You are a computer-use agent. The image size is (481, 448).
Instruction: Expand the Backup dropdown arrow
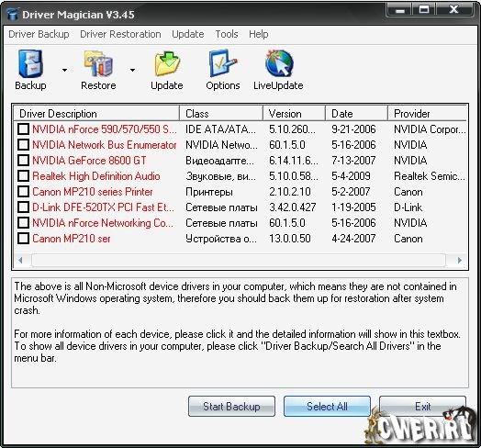tap(64, 71)
